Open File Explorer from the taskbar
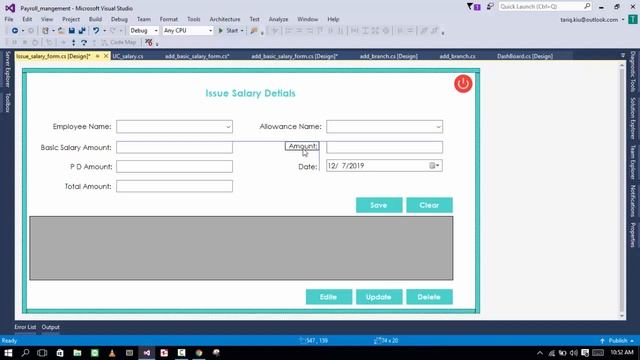 pyautogui.click(x=77, y=353)
